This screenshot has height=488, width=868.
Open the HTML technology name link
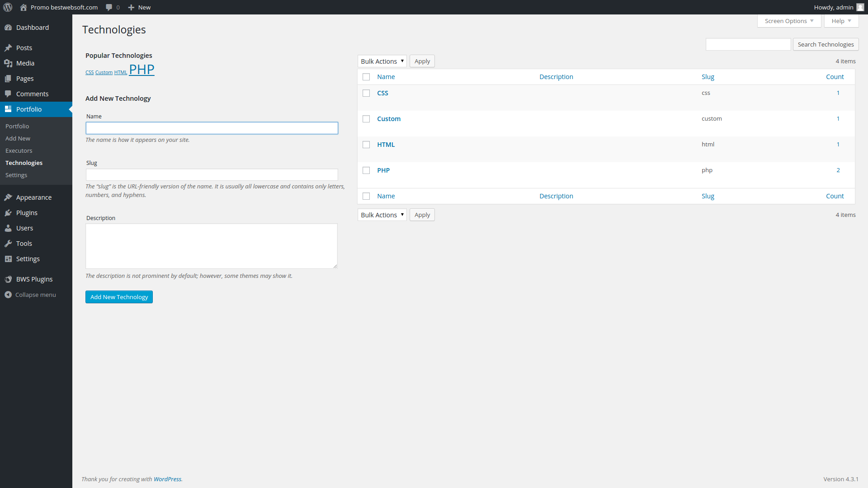386,145
